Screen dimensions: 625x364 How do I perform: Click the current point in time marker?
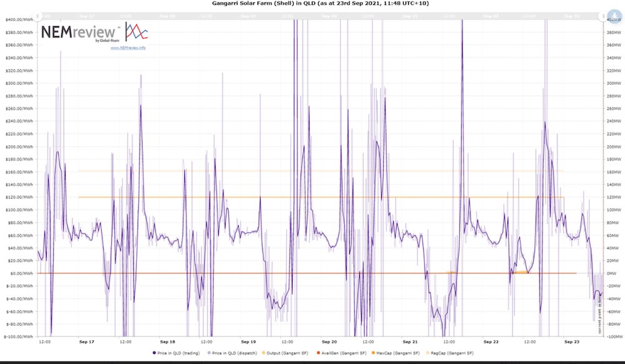pyautogui.click(x=599, y=315)
